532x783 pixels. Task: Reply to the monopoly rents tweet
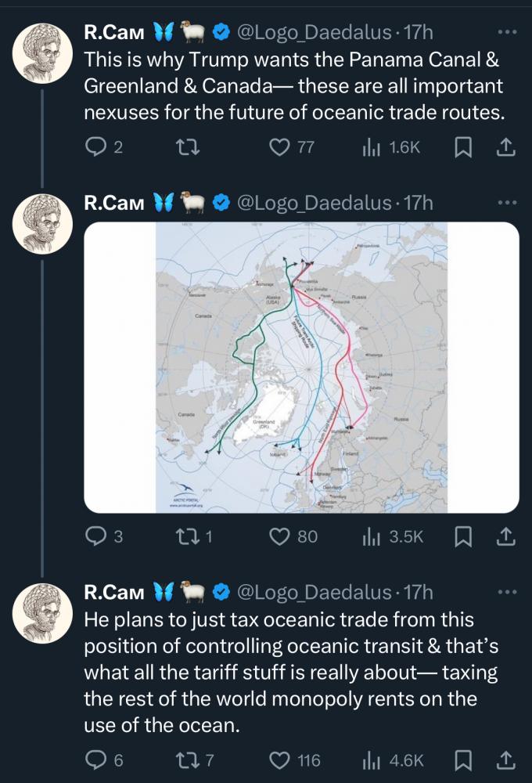tap(95, 760)
